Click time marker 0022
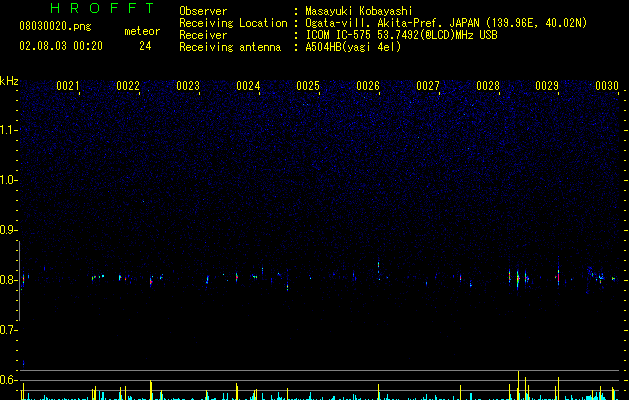Viewport: 629px width, 400px height. point(128,86)
